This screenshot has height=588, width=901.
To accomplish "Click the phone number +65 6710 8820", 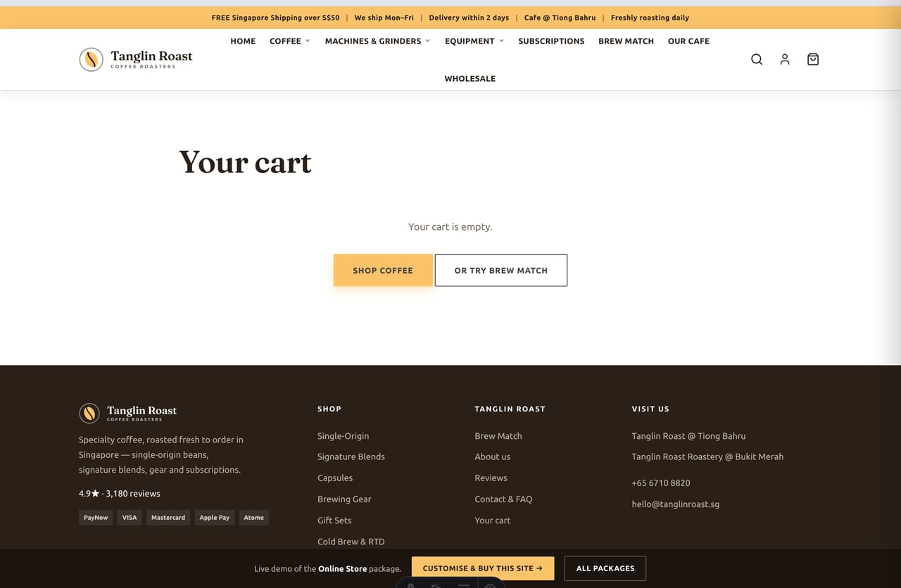I will [x=661, y=483].
